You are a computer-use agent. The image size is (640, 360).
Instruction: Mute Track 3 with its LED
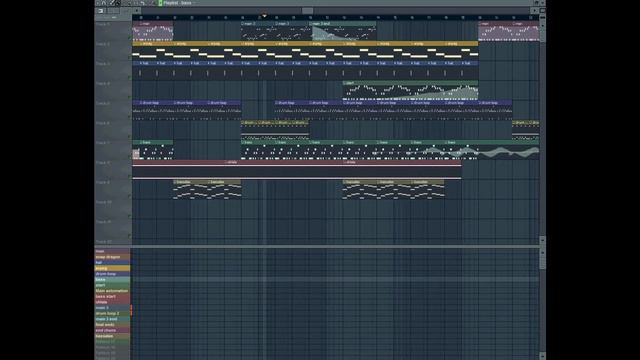(x=130, y=77)
